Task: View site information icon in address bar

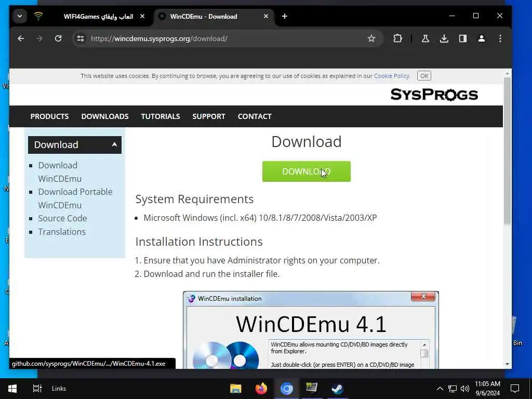Action: [81, 38]
